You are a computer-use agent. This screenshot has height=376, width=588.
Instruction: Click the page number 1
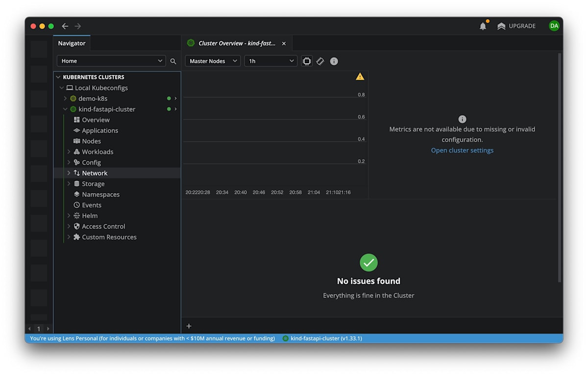coord(39,329)
